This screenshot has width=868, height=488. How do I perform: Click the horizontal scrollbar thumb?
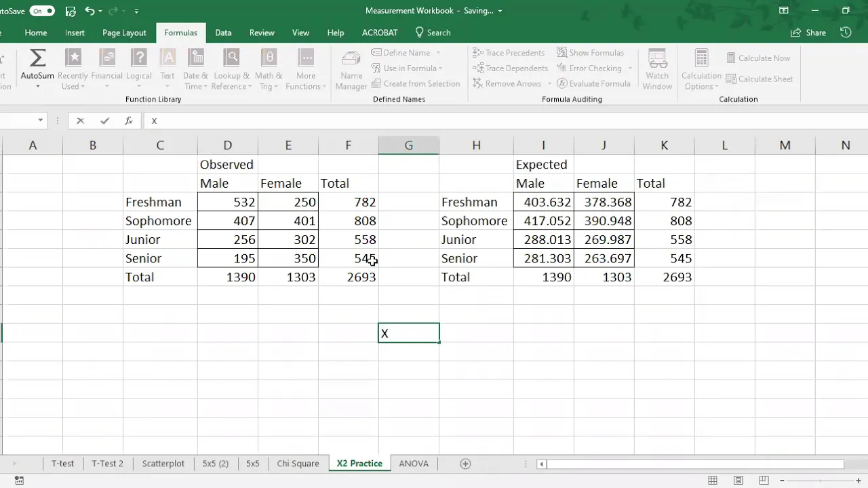tap(695, 464)
